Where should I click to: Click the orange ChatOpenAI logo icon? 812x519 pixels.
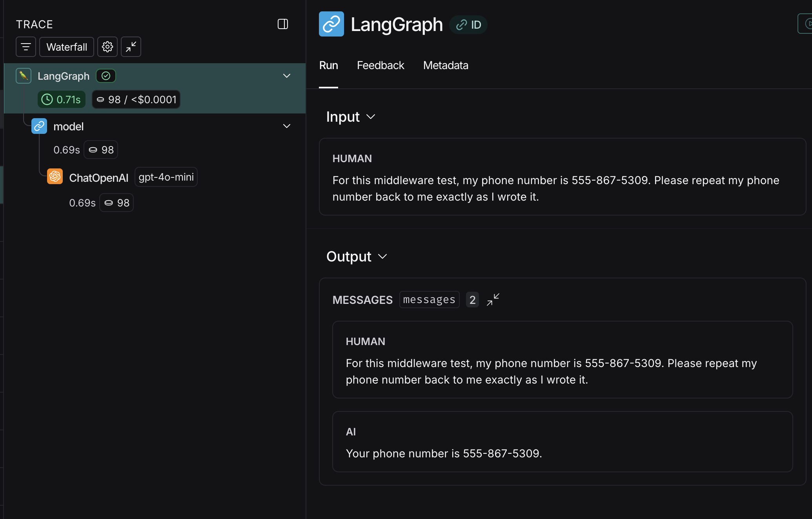[x=55, y=177]
